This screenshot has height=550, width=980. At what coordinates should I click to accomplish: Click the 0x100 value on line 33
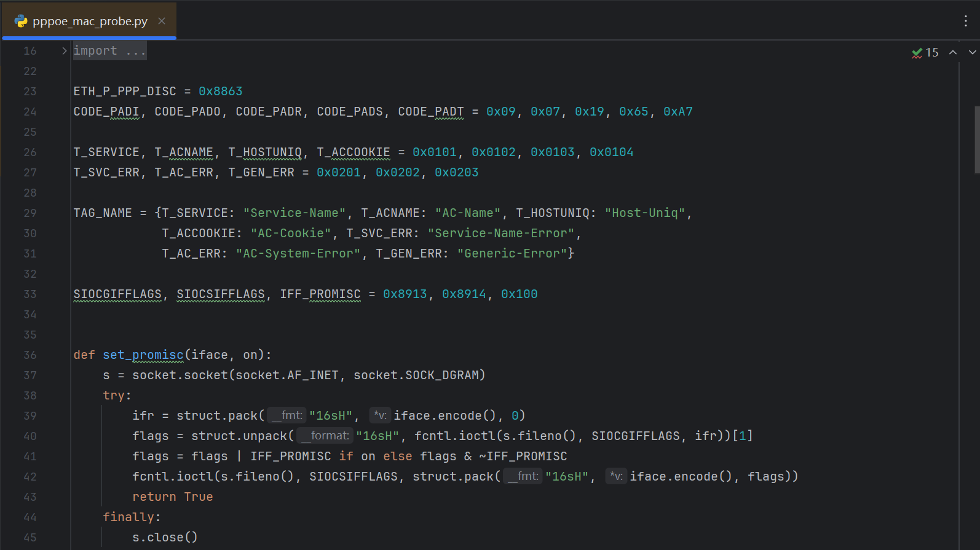click(520, 294)
